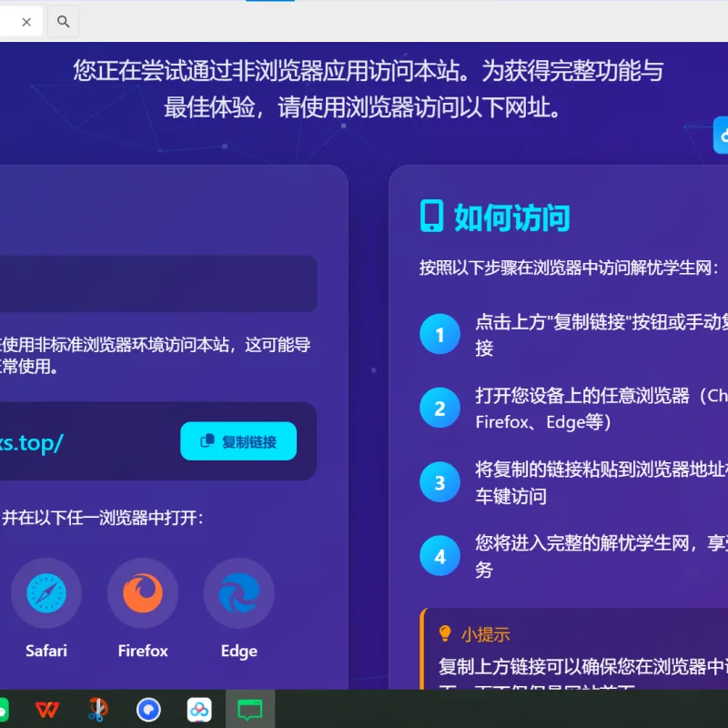Click the Firefox label text
Screen dimensions: 728x728
point(143,651)
